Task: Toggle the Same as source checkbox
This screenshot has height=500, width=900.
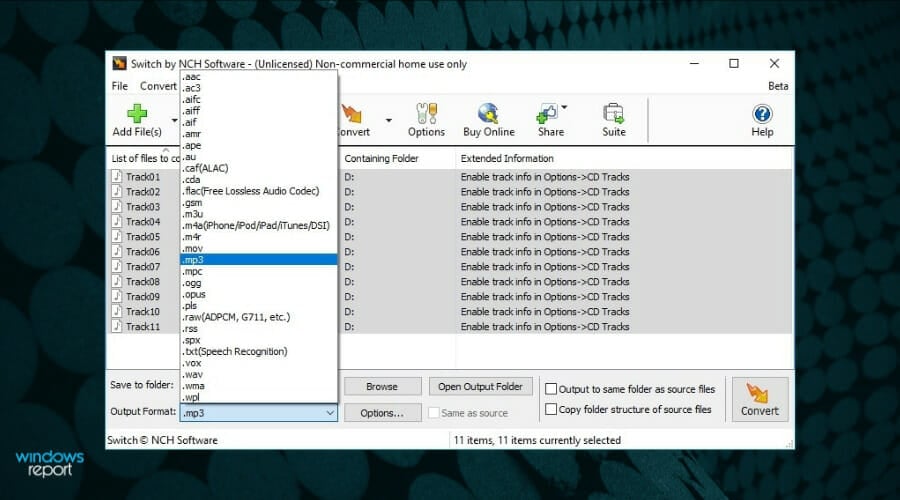Action: point(434,413)
